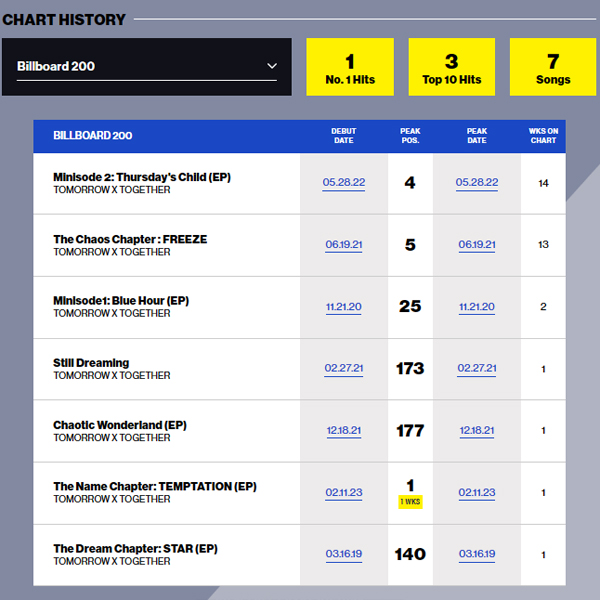The width and height of the screenshot is (600, 600).
Task: Click peak position 5
Action: pos(410,245)
